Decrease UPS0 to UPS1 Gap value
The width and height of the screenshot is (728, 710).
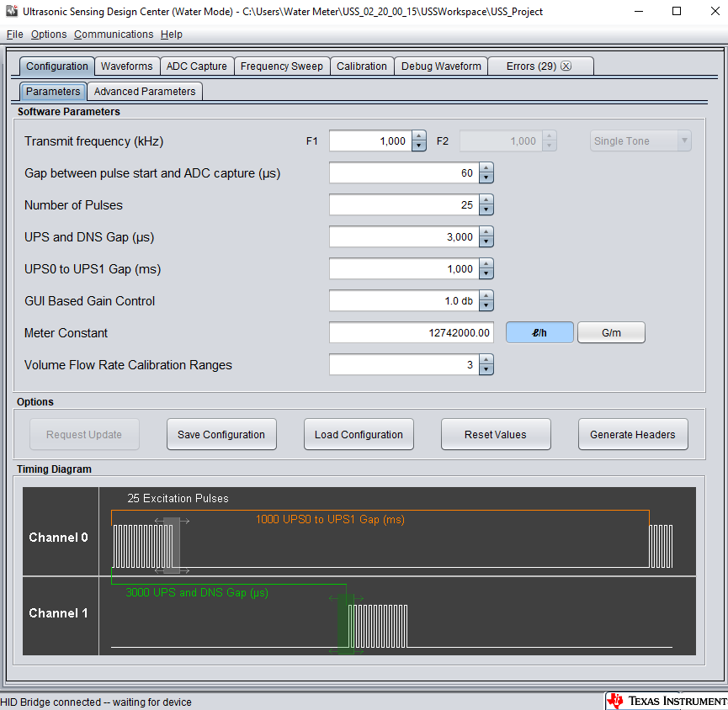tap(486, 273)
